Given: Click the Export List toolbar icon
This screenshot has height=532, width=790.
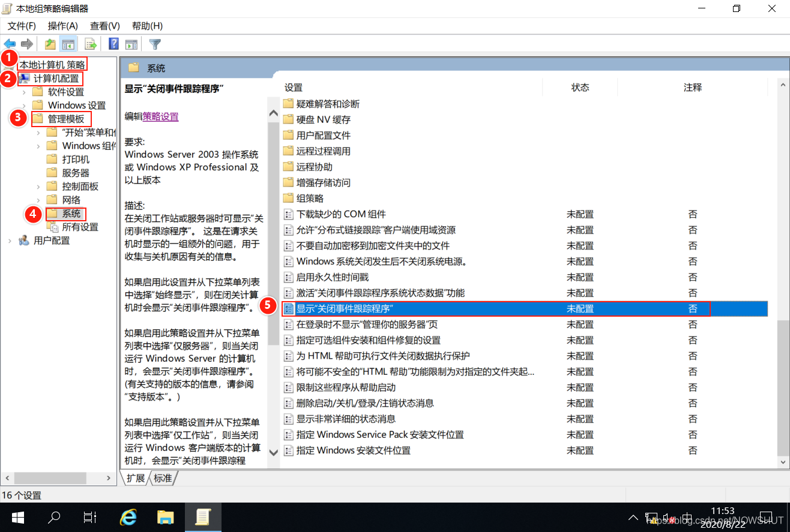Looking at the screenshot, I should click(x=91, y=44).
